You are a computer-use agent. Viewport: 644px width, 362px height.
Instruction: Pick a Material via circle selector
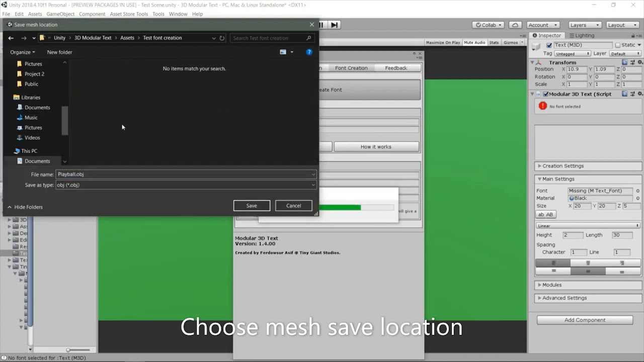coord(638,198)
